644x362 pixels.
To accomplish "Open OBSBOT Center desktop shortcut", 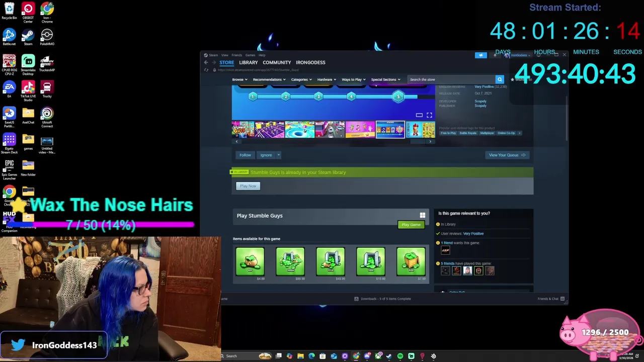I will click(28, 13).
